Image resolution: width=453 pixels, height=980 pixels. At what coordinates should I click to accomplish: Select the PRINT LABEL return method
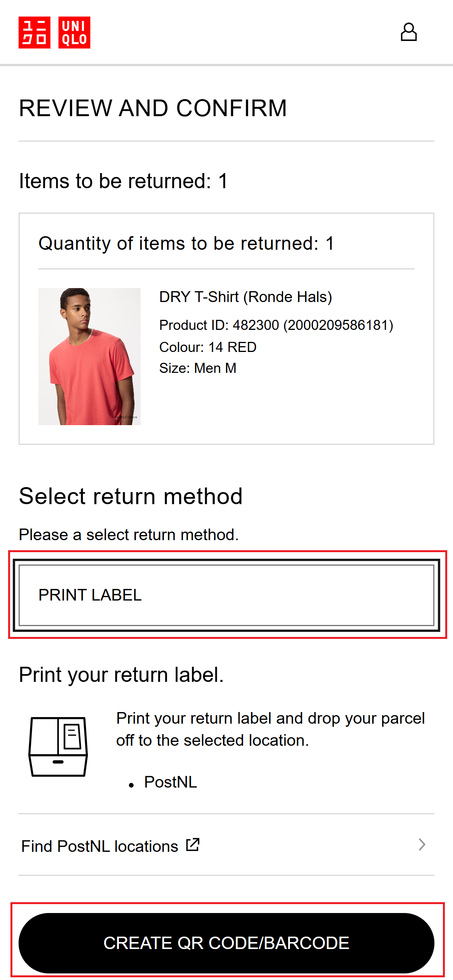coord(226,595)
